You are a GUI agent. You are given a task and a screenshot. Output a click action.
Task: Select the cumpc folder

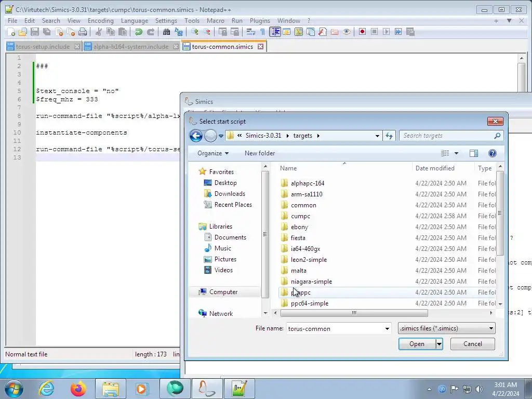tap(300, 216)
